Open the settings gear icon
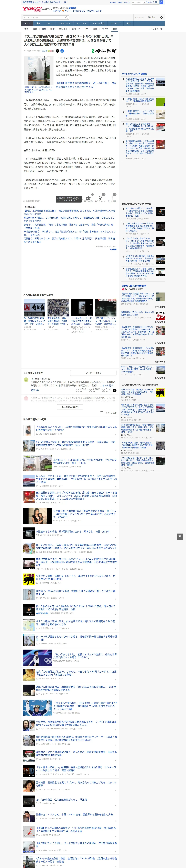 161,17
